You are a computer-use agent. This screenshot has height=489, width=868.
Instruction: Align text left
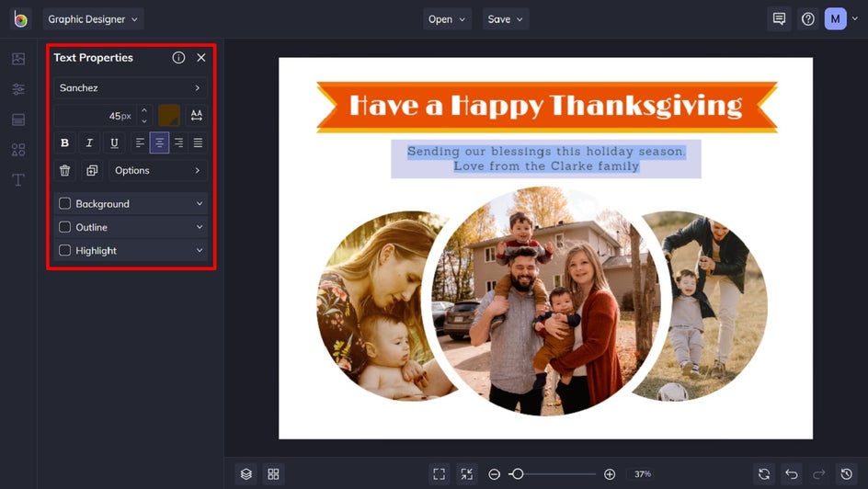click(140, 142)
